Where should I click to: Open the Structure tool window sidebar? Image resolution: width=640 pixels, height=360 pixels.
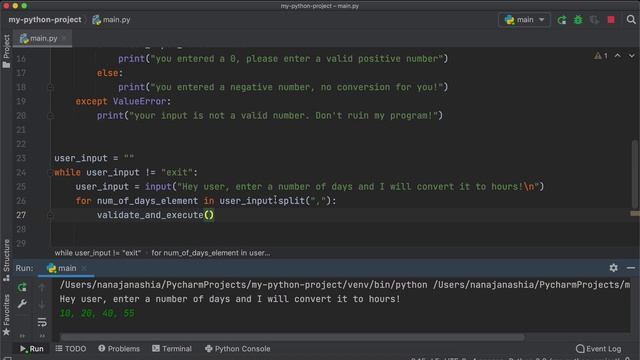[x=6, y=260]
